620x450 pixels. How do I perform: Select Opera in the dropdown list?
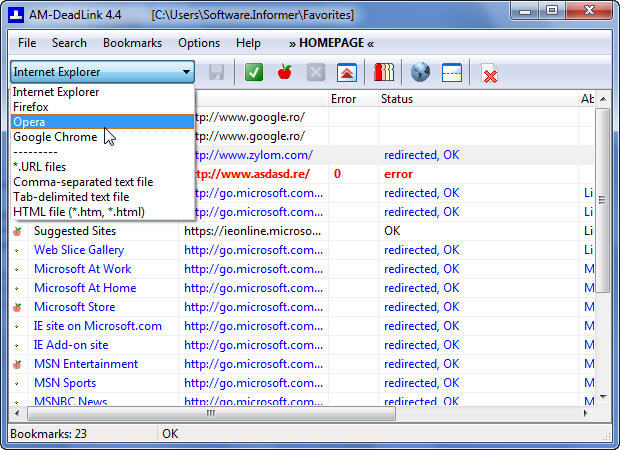102,122
